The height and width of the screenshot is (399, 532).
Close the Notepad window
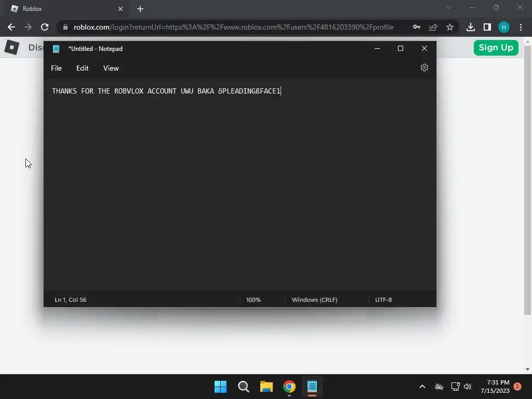[x=424, y=48]
